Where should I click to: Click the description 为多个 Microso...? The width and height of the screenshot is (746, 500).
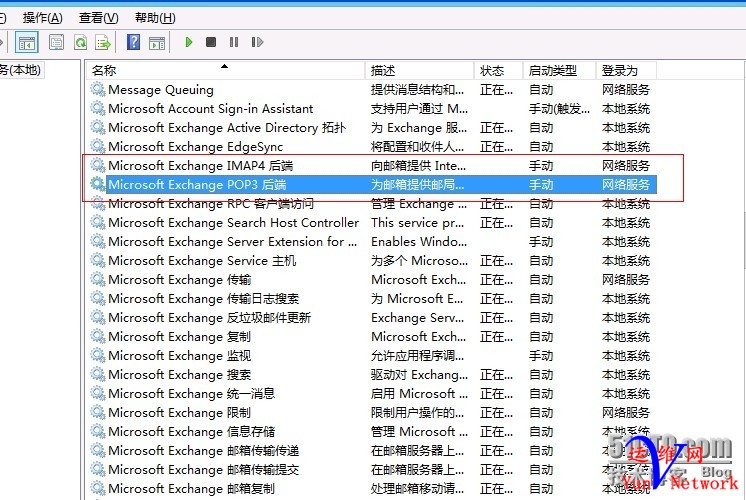click(x=419, y=261)
